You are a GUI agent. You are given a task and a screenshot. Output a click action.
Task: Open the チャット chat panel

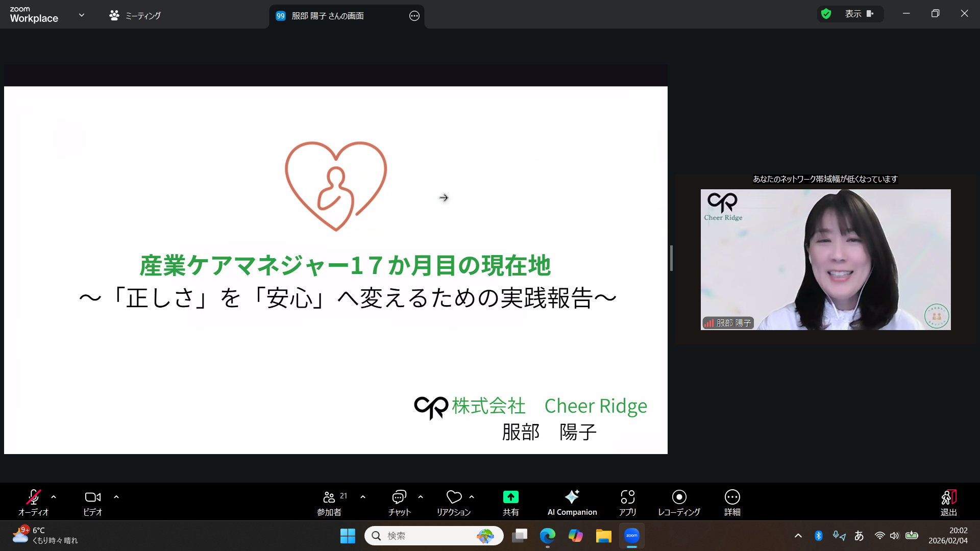399,497
